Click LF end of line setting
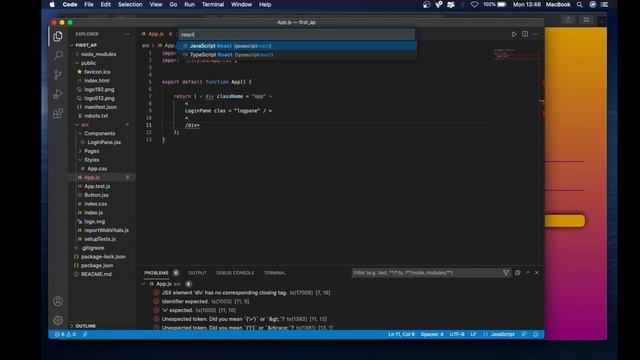 click(x=473, y=334)
